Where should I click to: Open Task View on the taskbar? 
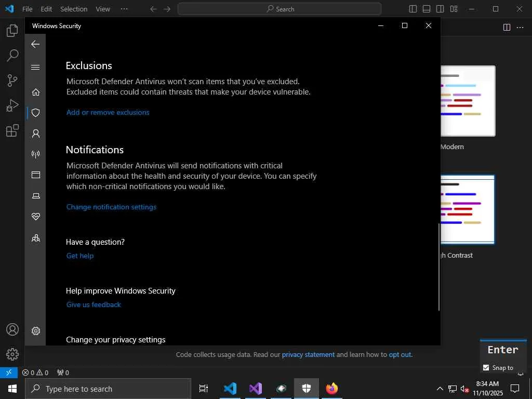[x=204, y=389]
